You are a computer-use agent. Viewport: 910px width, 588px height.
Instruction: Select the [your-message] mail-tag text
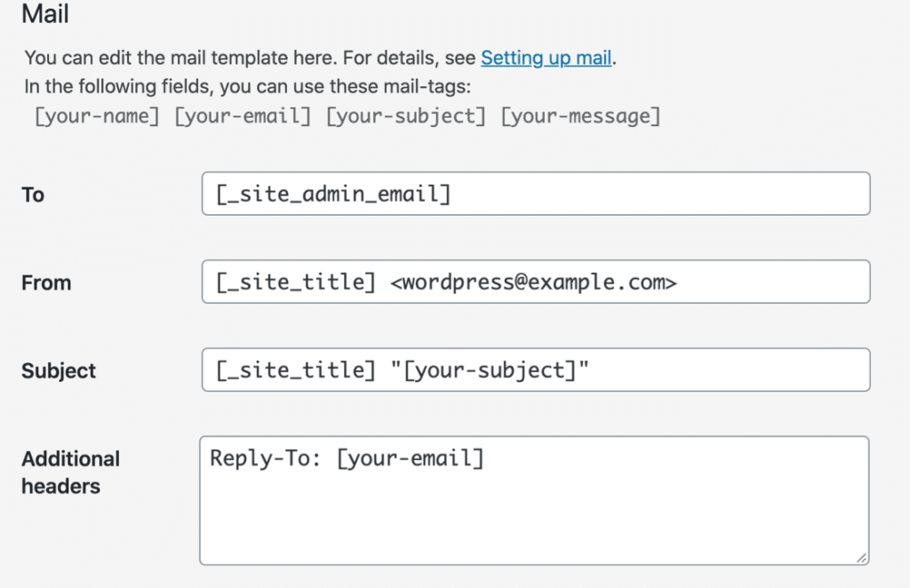(579, 115)
